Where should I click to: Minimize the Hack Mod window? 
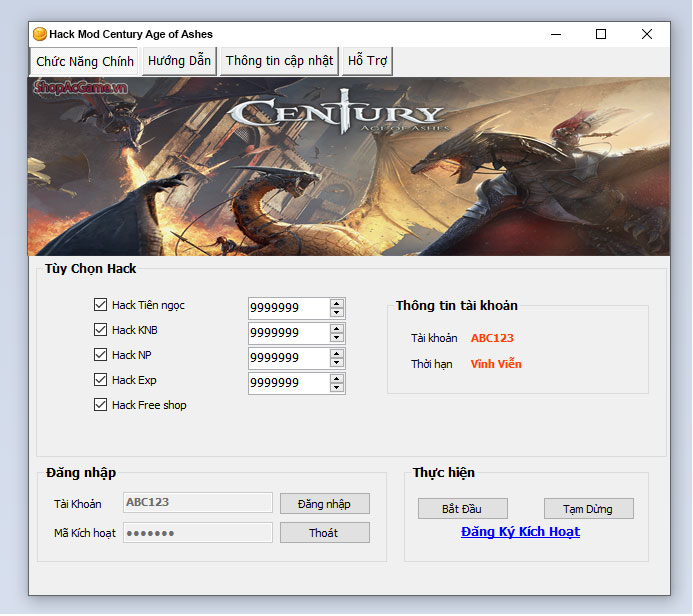tap(556, 34)
